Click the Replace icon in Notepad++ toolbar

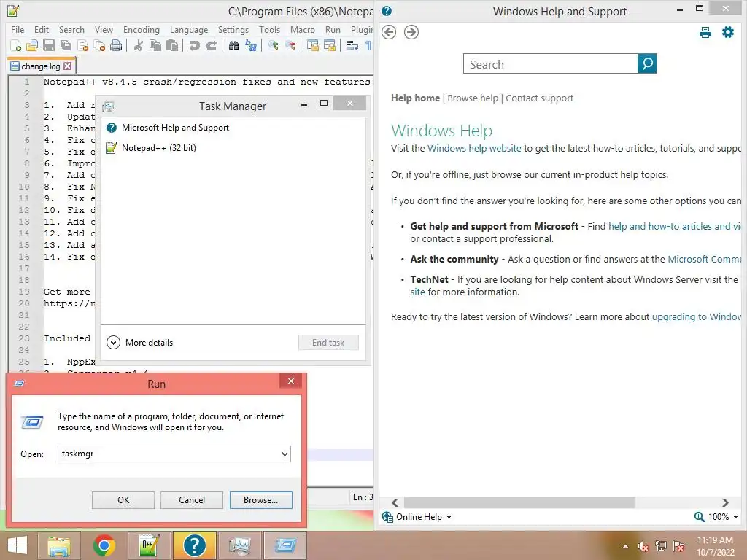[x=251, y=46]
